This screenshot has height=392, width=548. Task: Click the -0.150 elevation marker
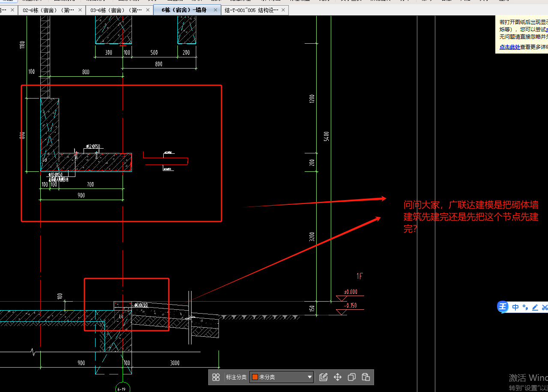[x=350, y=305]
